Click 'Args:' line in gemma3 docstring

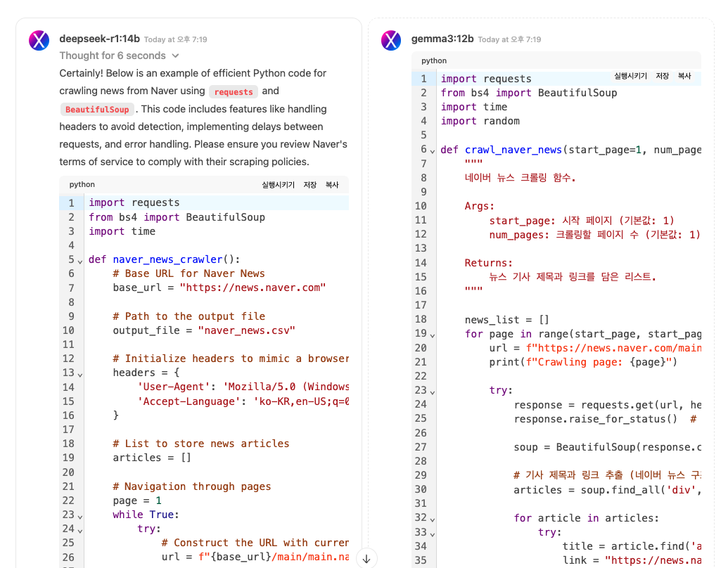(x=480, y=206)
